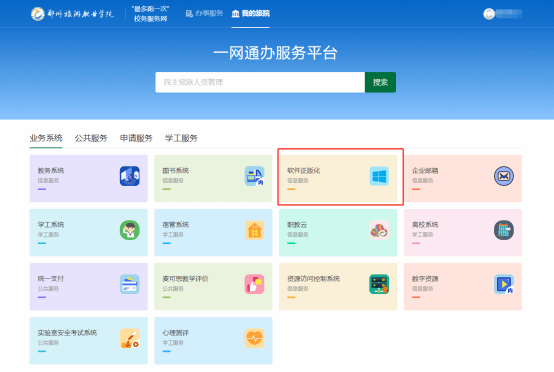
Task: Click the user avatar in header
Action: click(x=489, y=14)
